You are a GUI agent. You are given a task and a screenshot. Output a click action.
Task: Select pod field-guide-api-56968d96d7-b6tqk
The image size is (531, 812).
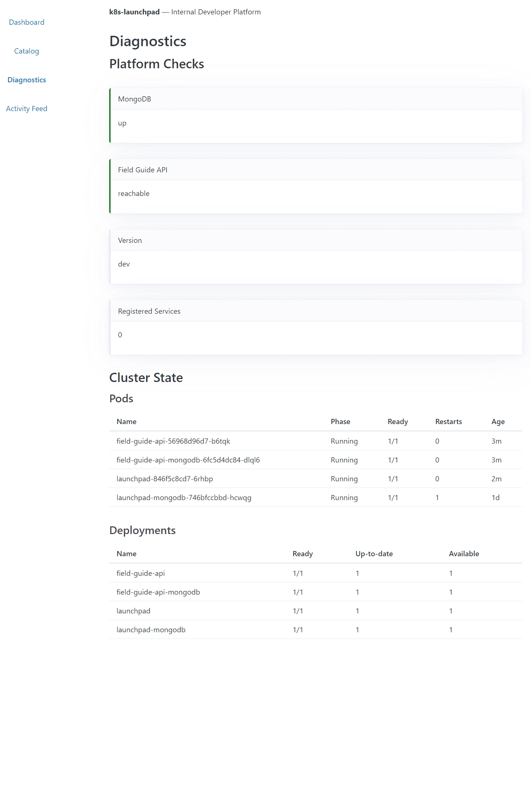(x=173, y=441)
